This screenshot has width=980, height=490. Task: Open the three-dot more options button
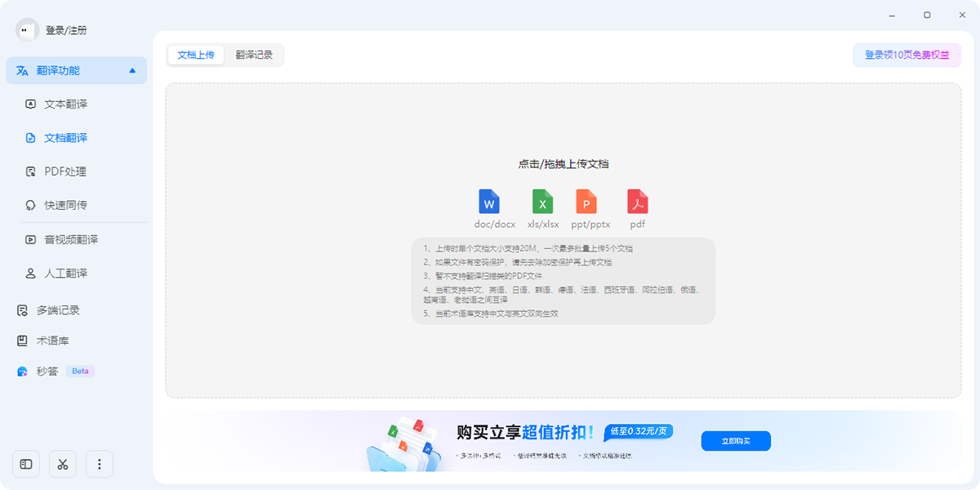pos(100,464)
